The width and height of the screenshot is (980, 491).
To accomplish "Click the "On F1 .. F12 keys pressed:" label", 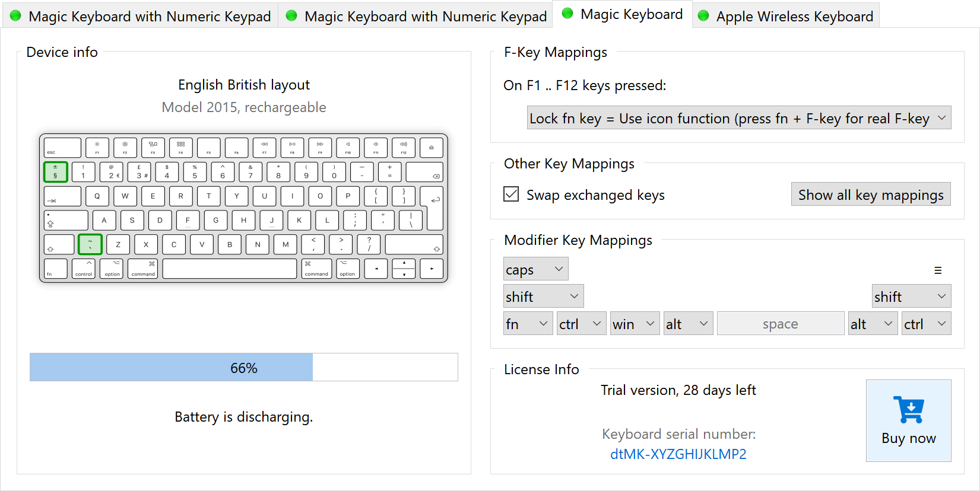I will [585, 85].
